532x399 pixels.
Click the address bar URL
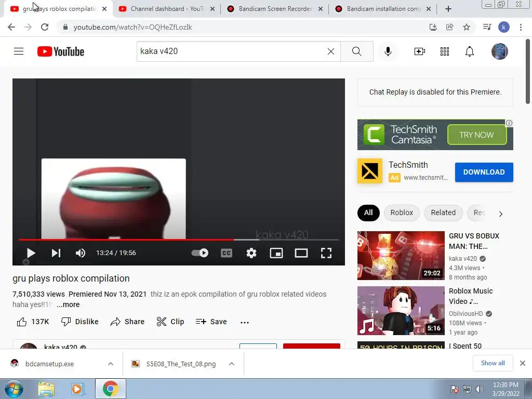132,27
